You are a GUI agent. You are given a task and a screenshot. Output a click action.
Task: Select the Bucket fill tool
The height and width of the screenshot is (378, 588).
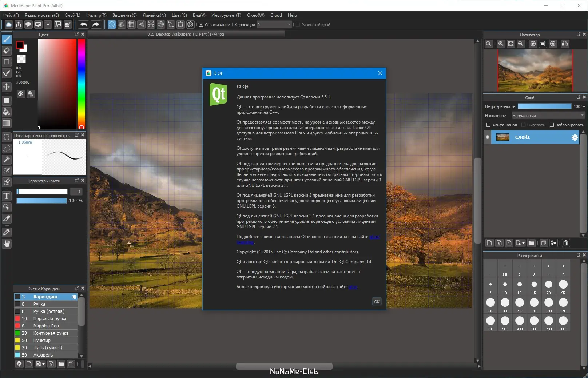tap(7, 112)
